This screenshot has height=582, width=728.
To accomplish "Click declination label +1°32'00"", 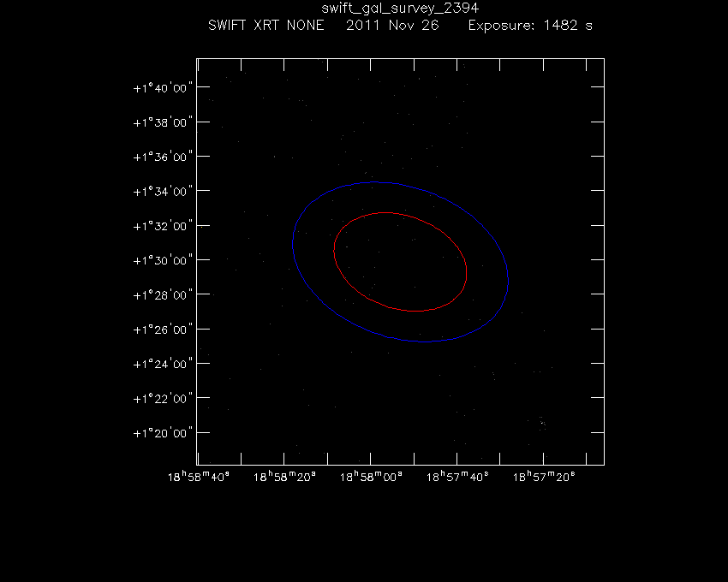I will (x=163, y=226).
